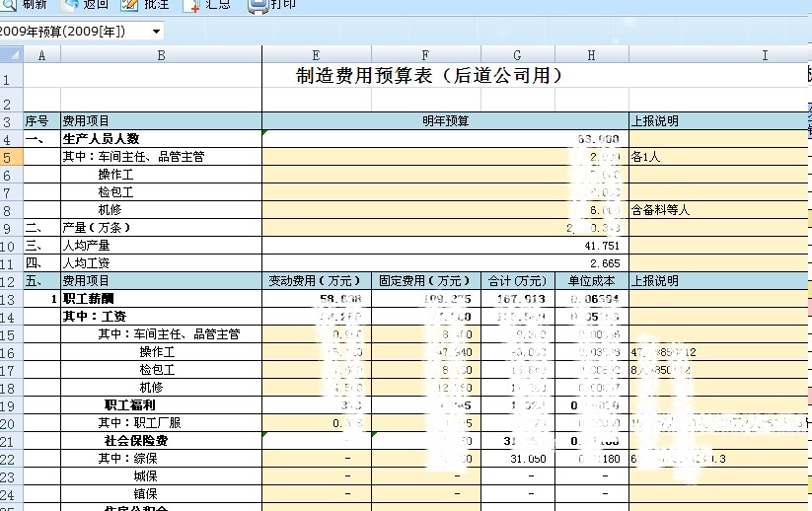Viewport: 812px width, 511px height.
Task: Click the value 31.050 in row 22
Action: pyautogui.click(x=528, y=459)
